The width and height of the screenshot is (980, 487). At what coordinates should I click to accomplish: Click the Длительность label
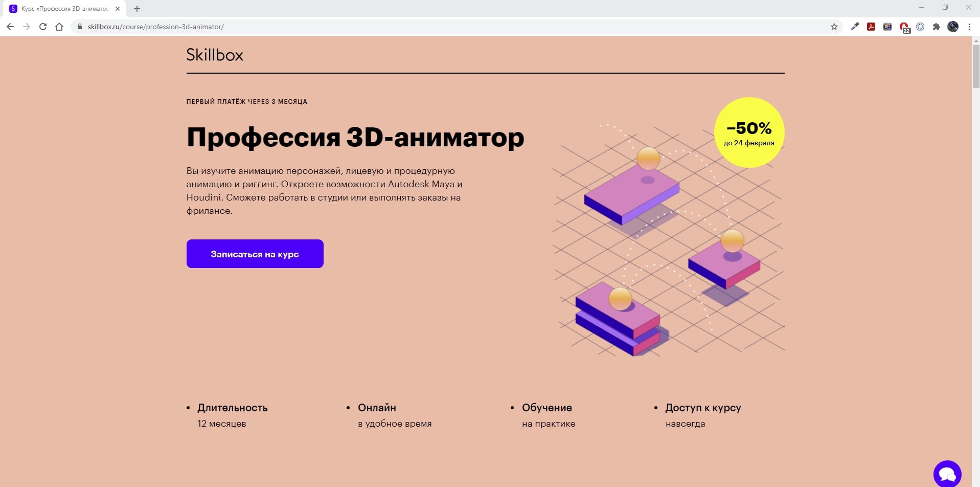pyautogui.click(x=233, y=408)
